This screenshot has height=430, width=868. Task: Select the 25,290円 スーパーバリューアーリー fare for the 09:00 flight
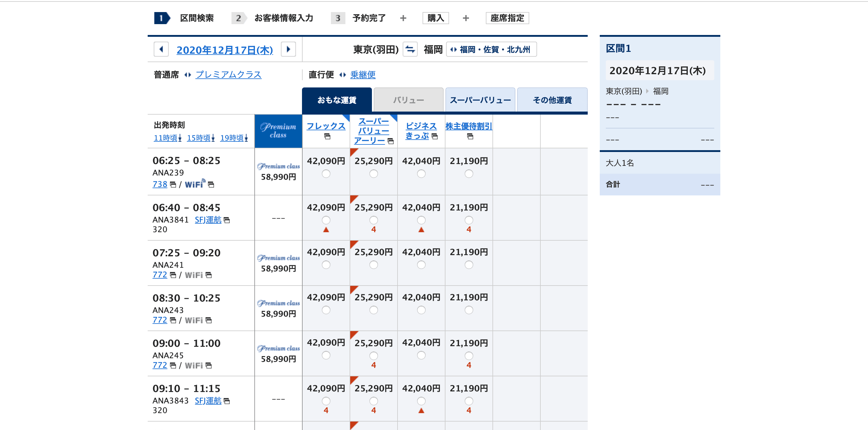tap(373, 355)
